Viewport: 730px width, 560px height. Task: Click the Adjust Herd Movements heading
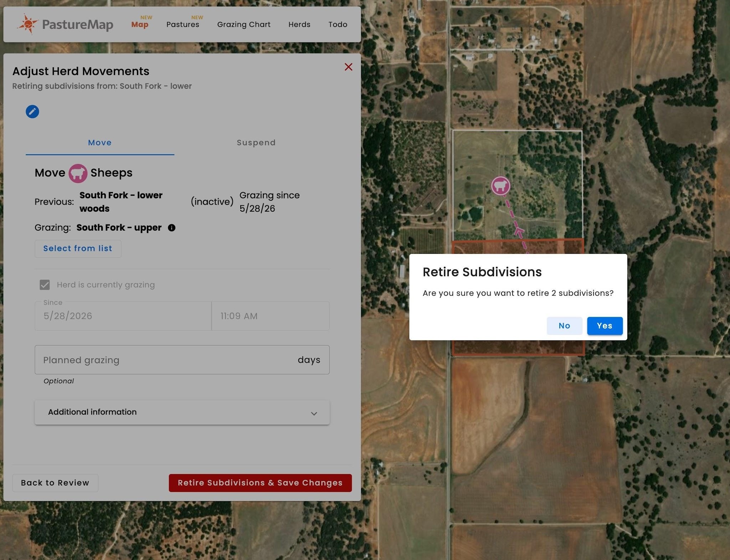81,71
